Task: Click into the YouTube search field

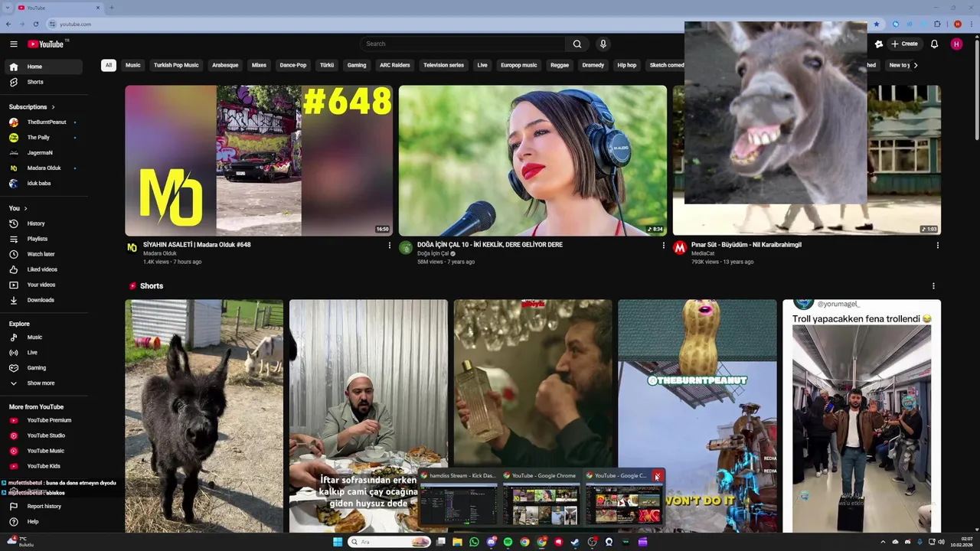Action: click(x=462, y=44)
